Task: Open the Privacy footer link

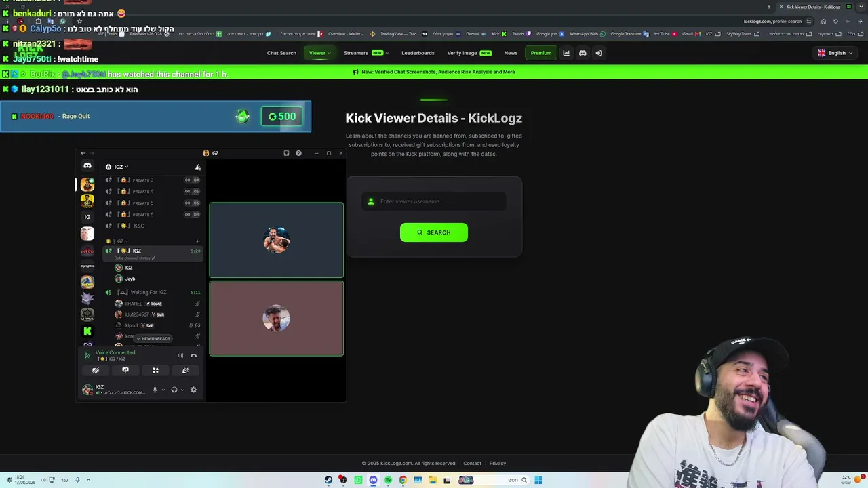Action: (498, 464)
